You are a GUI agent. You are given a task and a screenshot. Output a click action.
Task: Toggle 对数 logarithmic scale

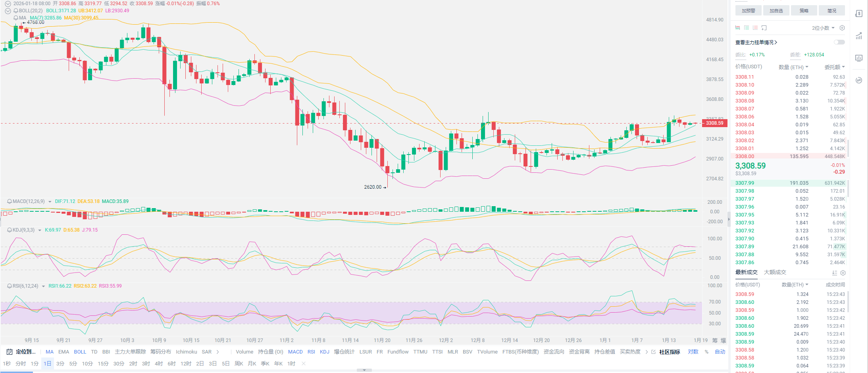pos(693,352)
